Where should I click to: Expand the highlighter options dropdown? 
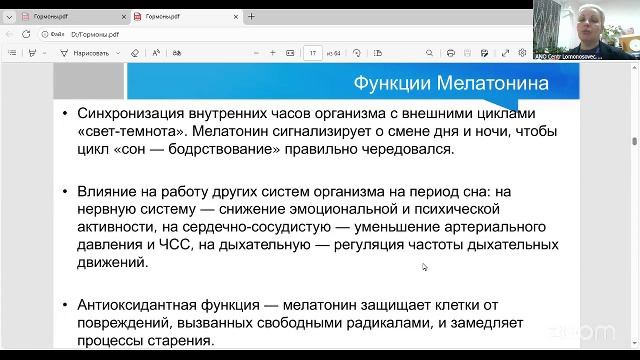coord(44,53)
